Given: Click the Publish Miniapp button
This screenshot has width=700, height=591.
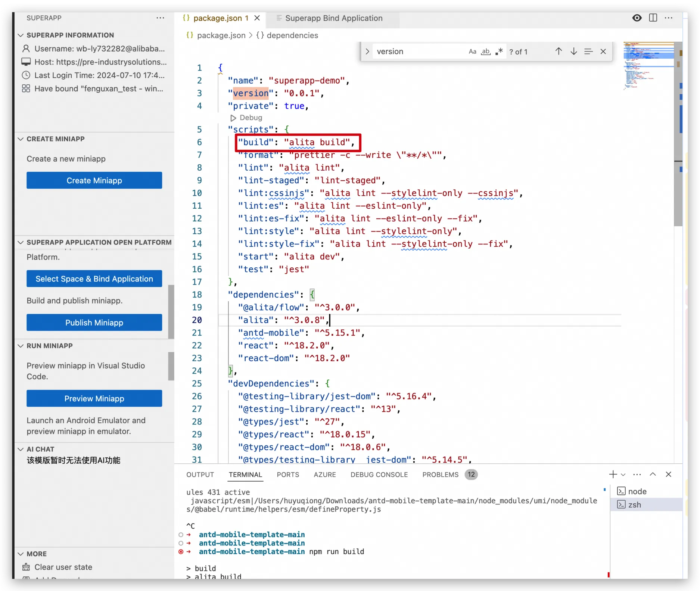Looking at the screenshot, I should (x=94, y=323).
